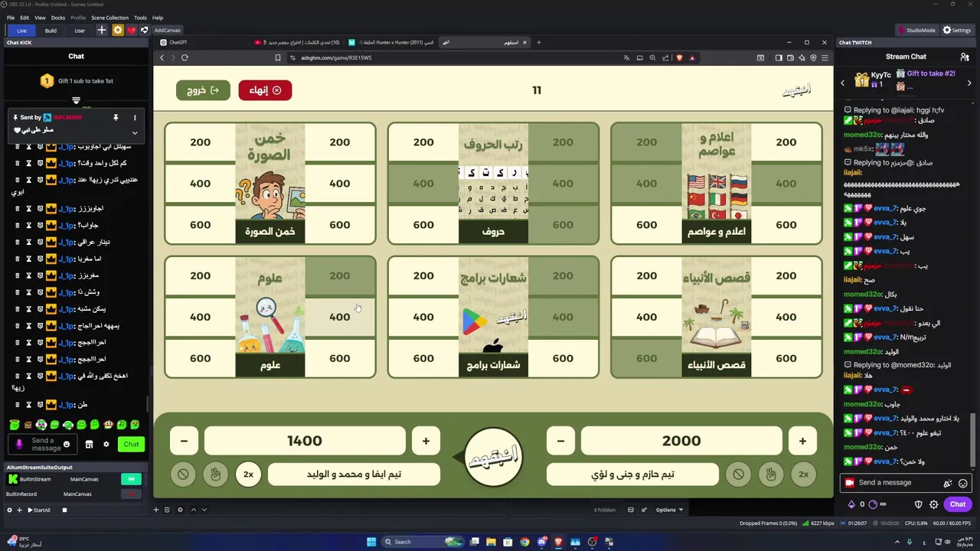Click the red end-game button
980x551 pixels.
(265, 90)
